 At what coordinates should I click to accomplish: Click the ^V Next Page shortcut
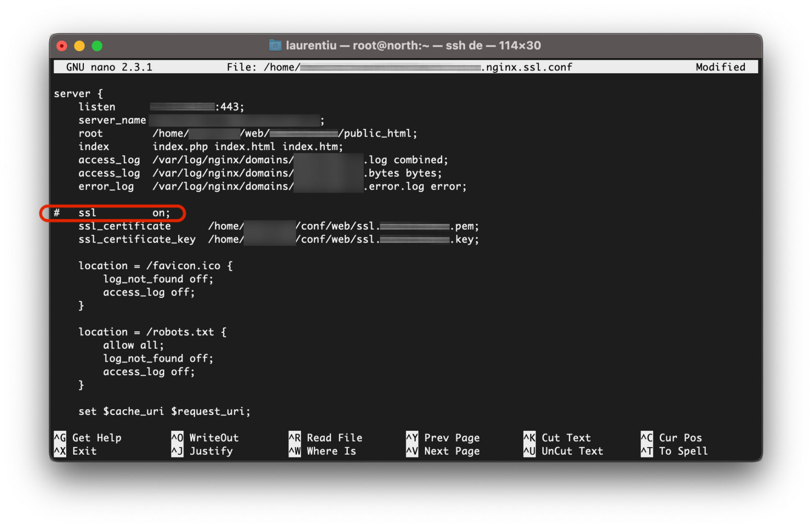[443, 451]
